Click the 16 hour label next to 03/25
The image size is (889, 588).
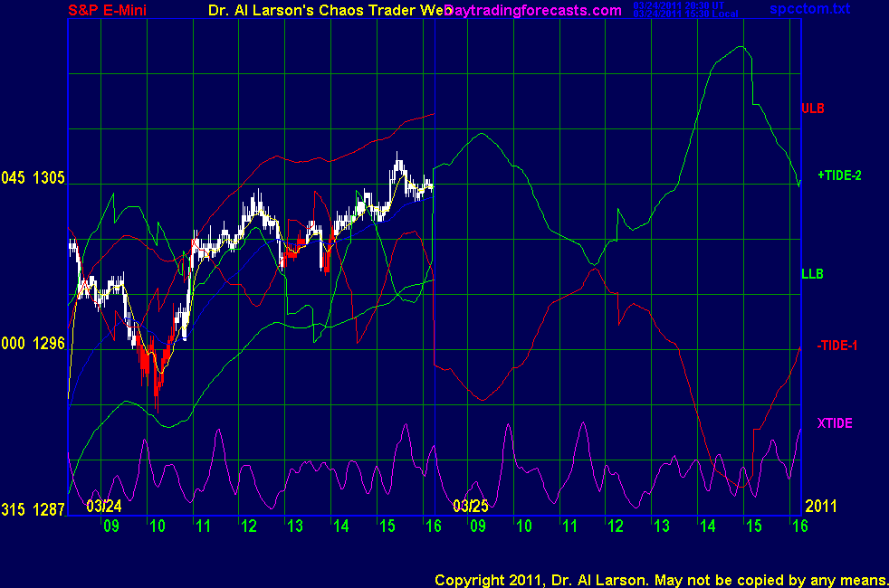pyautogui.click(x=433, y=526)
